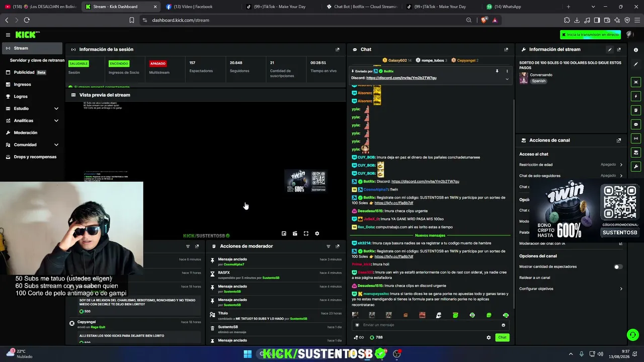Viewport: 644px width, 362px height.
Task: Open the emoji picker in message box
Action: (x=503, y=325)
